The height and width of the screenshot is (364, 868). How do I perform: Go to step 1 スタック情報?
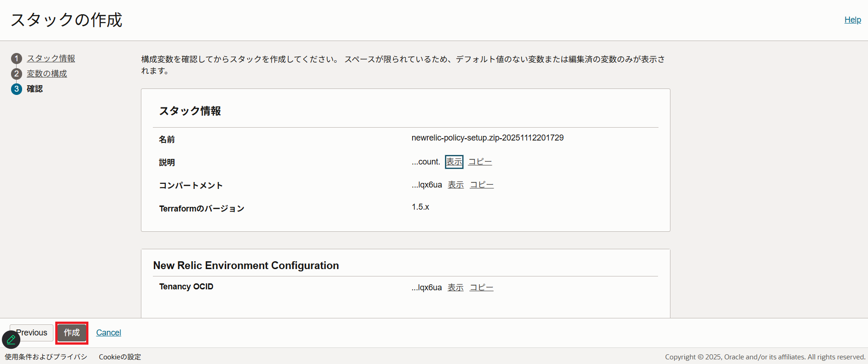tap(51, 59)
